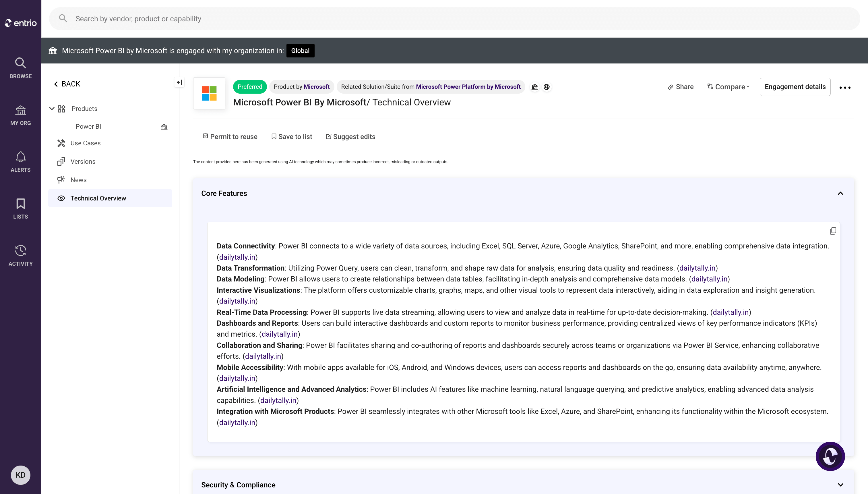Select Products in sidebar
This screenshot has width=868, height=494.
click(x=84, y=109)
